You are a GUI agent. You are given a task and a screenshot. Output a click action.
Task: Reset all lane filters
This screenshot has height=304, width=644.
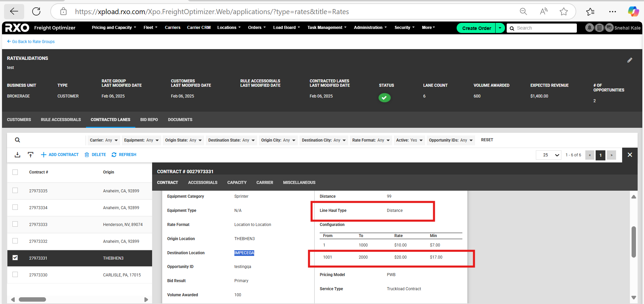(487, 140)
